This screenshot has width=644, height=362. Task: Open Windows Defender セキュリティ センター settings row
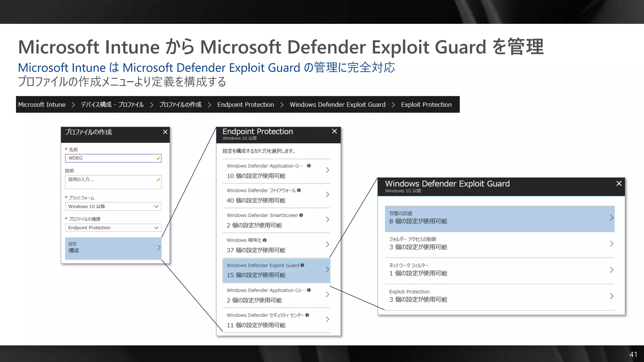point(276,320)
